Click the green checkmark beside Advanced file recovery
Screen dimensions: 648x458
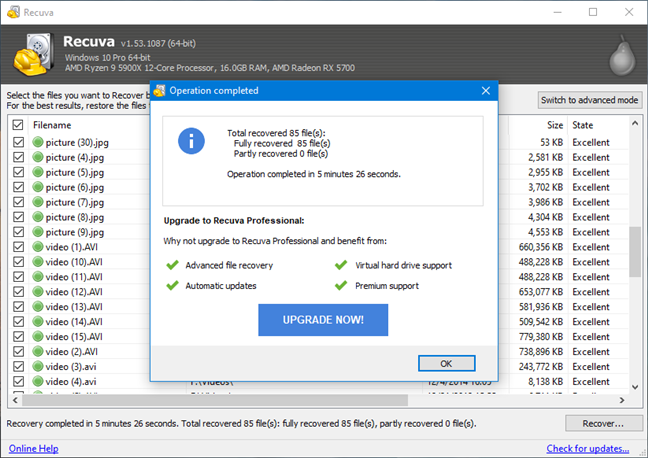pyautogui.click(x=171, y=265)
